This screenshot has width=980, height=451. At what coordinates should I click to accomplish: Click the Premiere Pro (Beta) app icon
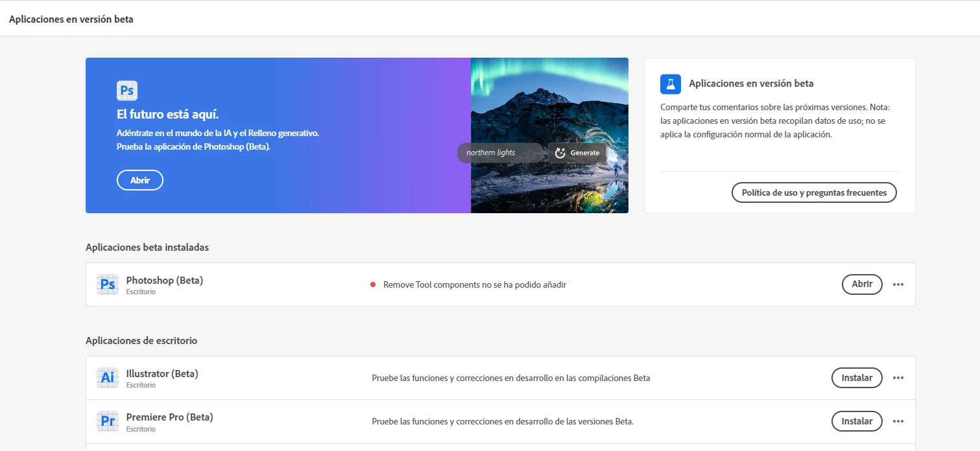107,421
